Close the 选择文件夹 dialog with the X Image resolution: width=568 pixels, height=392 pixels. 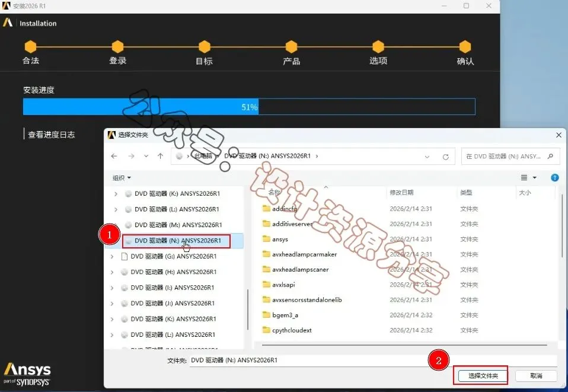click(559, 135)
